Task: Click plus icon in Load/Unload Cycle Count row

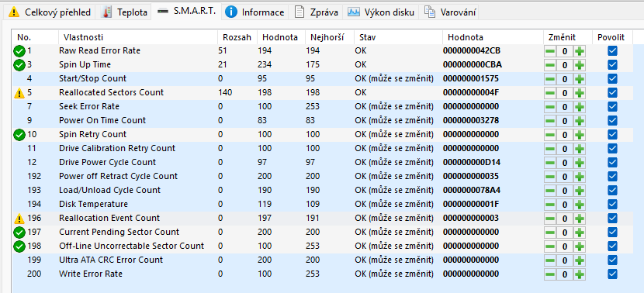Action: click(580, 191)
